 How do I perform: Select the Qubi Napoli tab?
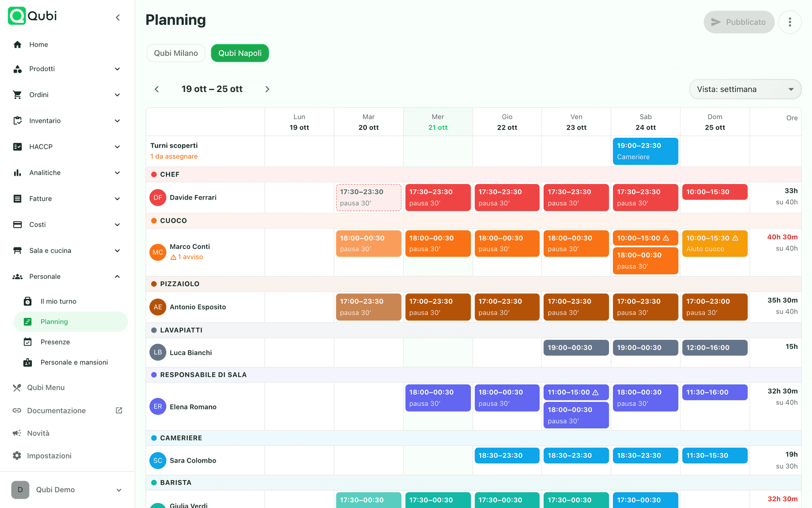click(x=240, y=53)
